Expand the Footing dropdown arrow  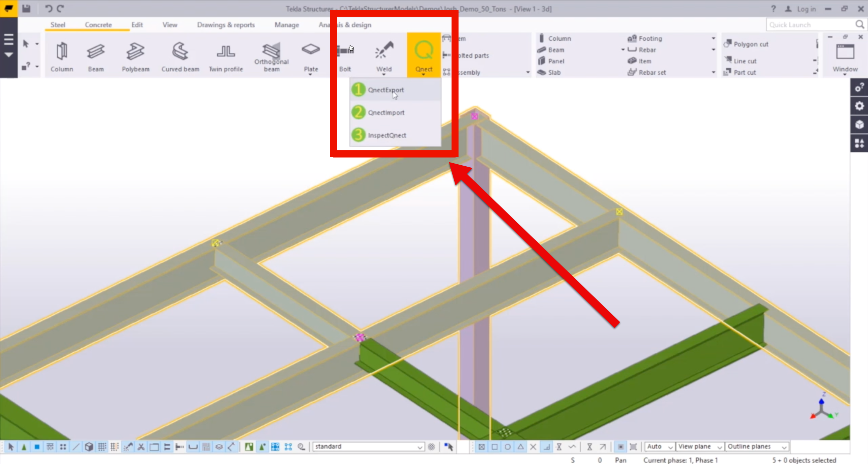713,38
